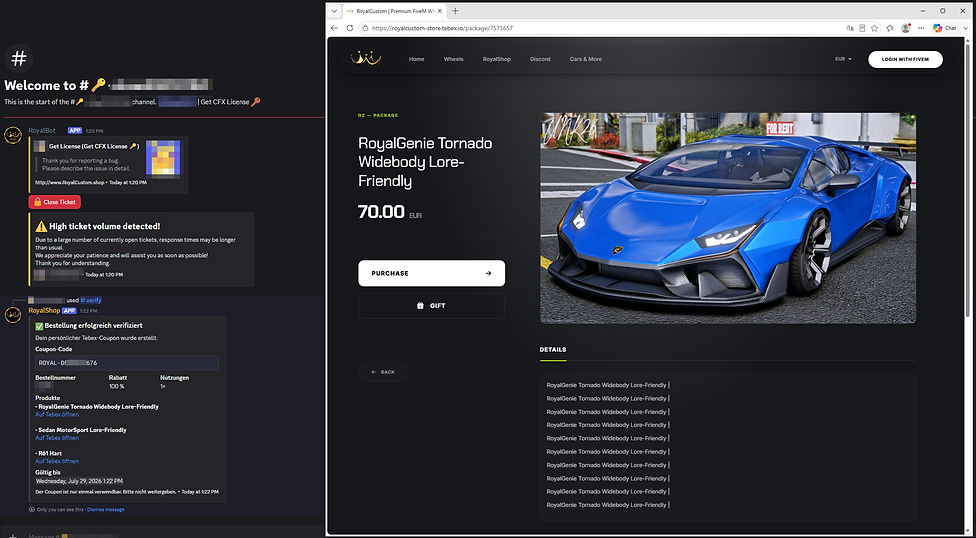The image size is (976, 538).
Task: Click RoyalBot avatar in Discord
Action: [14, 135]
